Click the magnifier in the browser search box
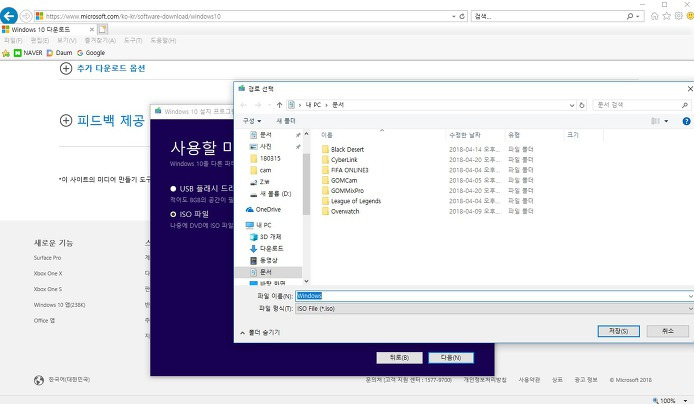The height and width of the screenshot is (404, 694). pos(629,16)
